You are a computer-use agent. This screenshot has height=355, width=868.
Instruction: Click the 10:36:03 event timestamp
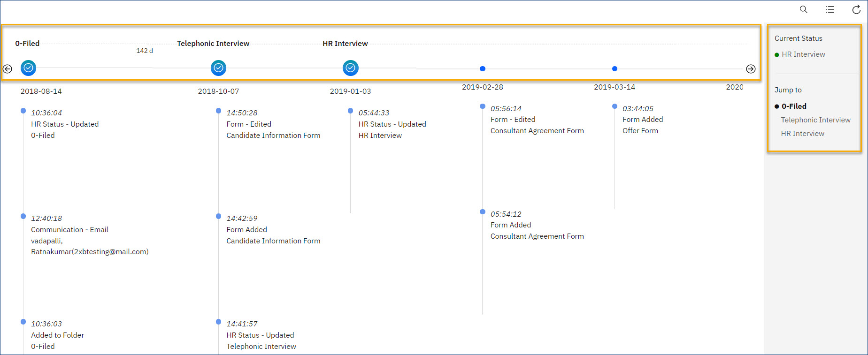(46, 324)
